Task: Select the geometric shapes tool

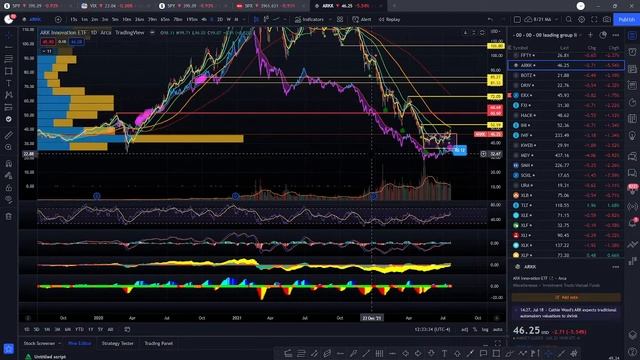Action: [9, 71]
